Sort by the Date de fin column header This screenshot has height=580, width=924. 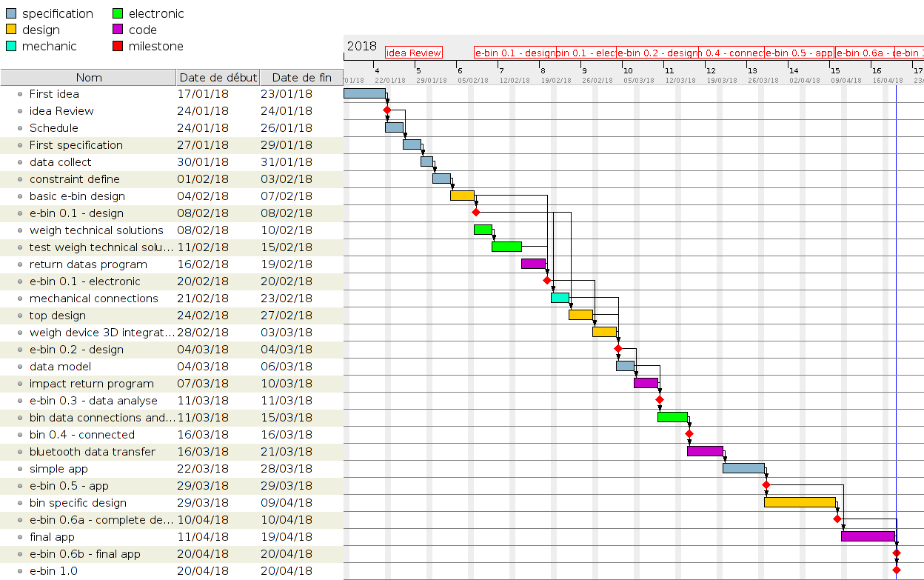click(302, 77)
